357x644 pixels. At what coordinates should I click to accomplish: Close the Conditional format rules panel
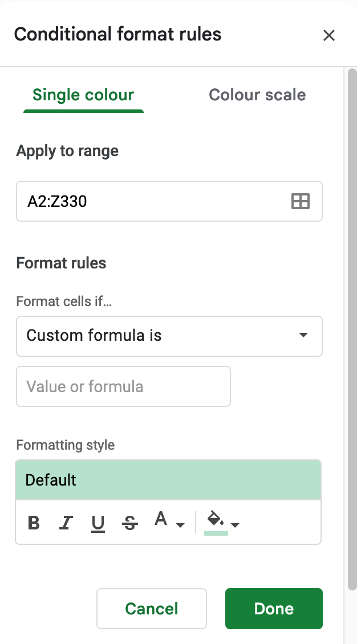[x=329, y=35]
